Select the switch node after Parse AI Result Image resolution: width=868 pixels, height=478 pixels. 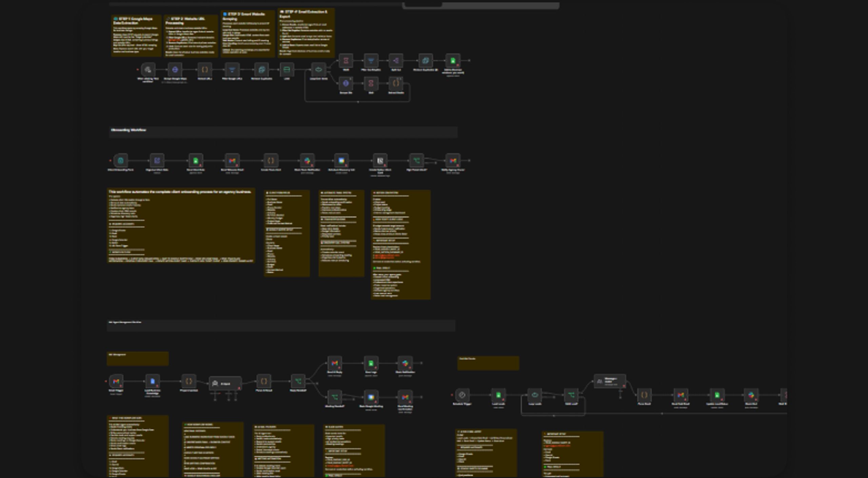[298, 381]
